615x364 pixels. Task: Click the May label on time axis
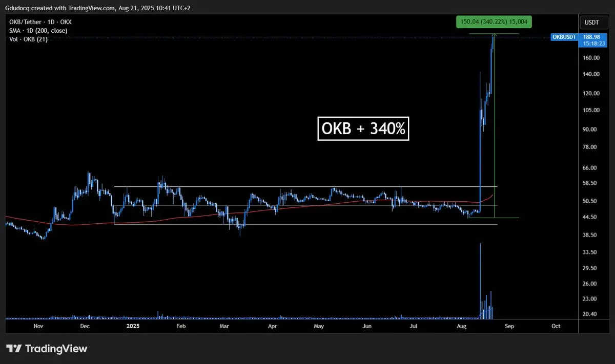319,326
